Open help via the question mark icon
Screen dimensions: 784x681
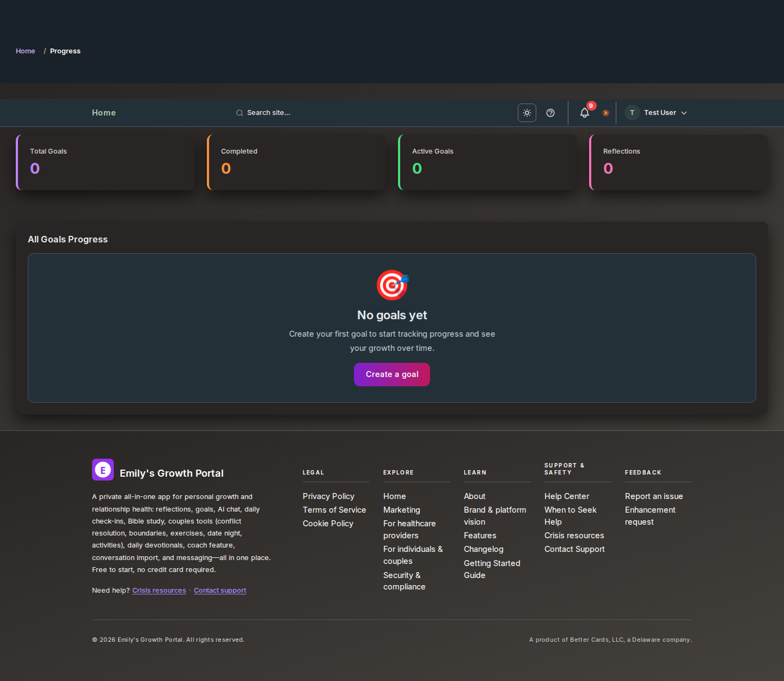(x=550, y=113)
